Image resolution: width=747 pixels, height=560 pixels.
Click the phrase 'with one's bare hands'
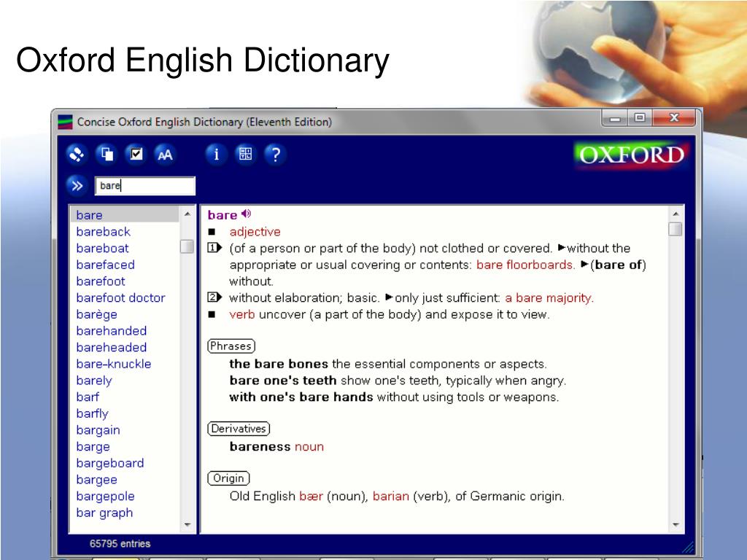(x=301, y=397)
